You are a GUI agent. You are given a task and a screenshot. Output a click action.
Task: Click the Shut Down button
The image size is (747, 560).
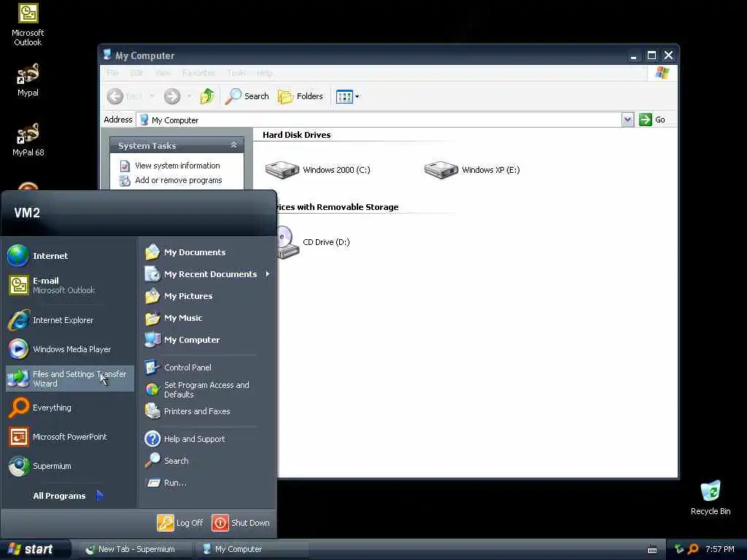pos(241,523)
